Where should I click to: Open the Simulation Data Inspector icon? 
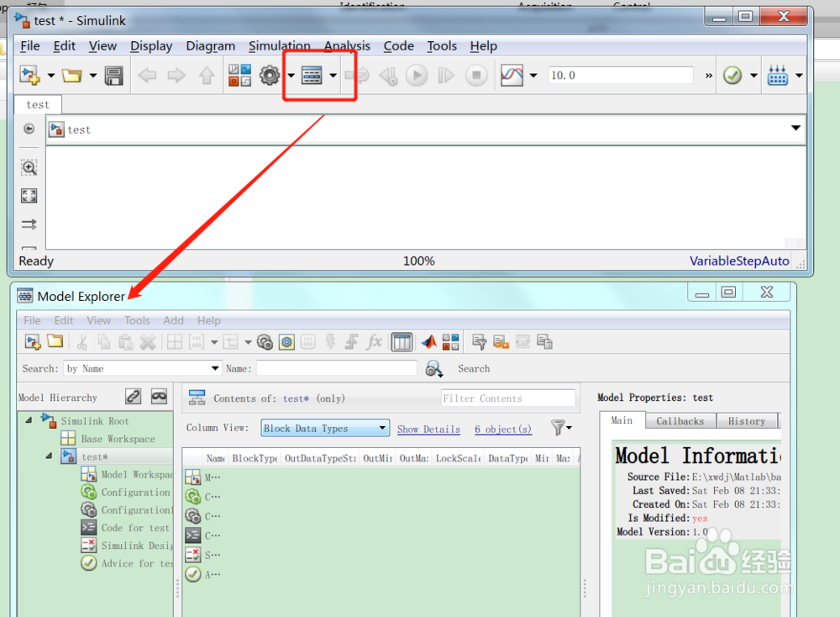coord(512,75)
